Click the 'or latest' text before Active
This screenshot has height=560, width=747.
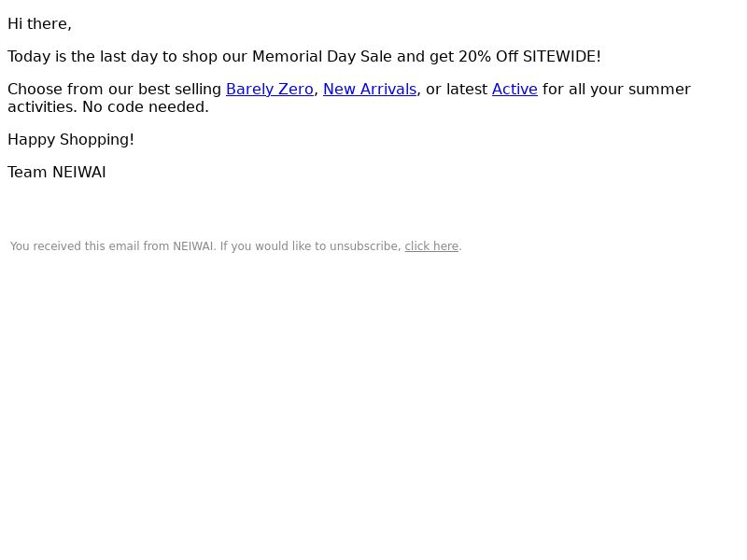tap(457, 90)
